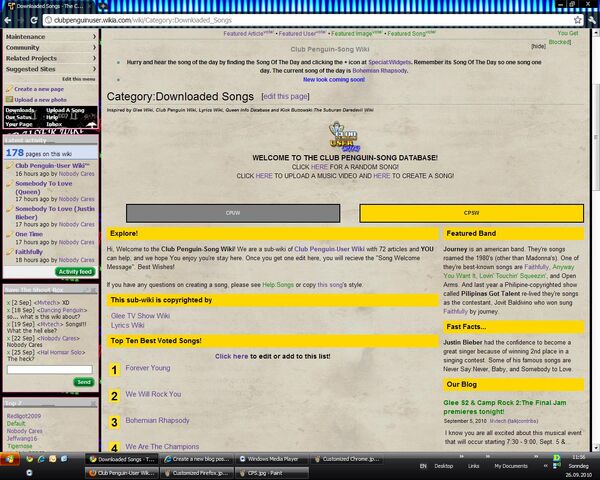Expand the Suggested Sites sidebar menu

[51, 69]
